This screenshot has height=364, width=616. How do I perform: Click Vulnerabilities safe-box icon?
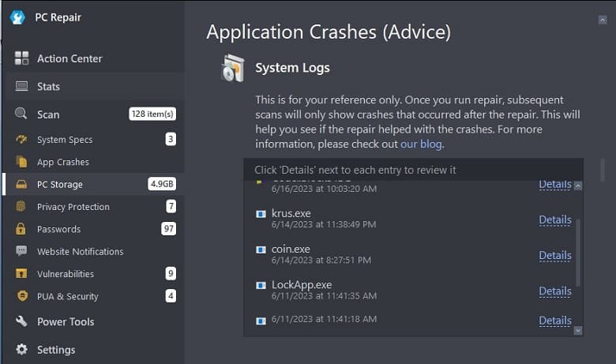tap(21, 273)
